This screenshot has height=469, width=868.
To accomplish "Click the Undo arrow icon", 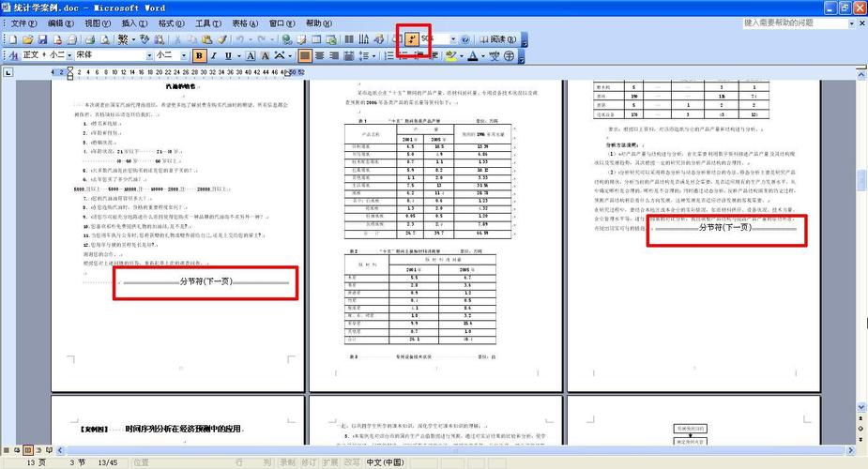I will [x=239, y=39].
